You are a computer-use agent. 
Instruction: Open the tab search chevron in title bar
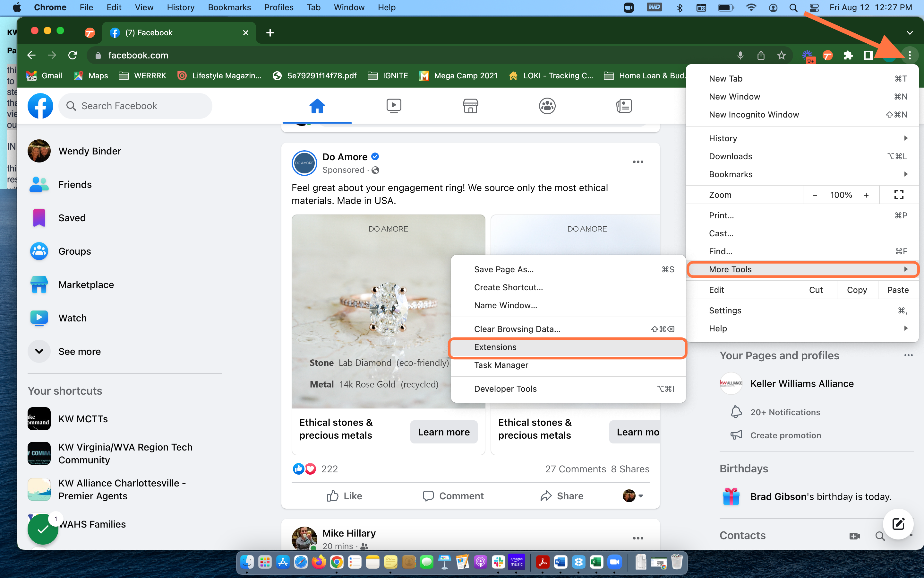tap(910, 33)
